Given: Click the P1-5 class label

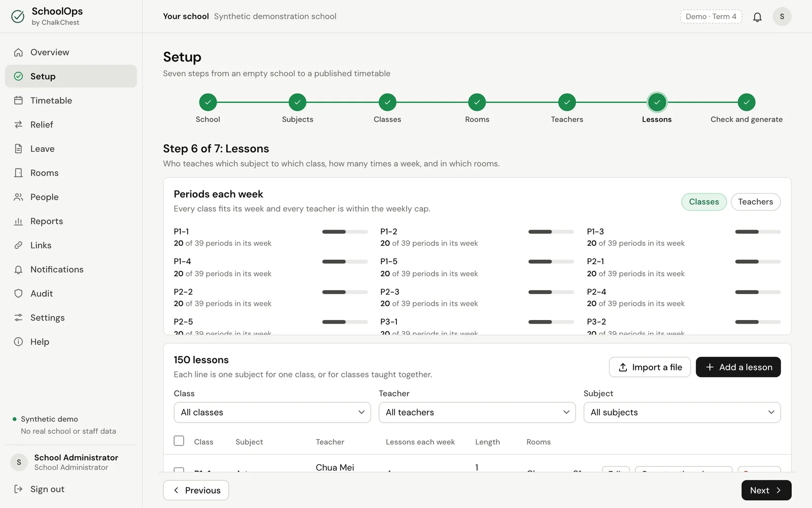Looking at the screenshot, I should click(x=389, y=262).
